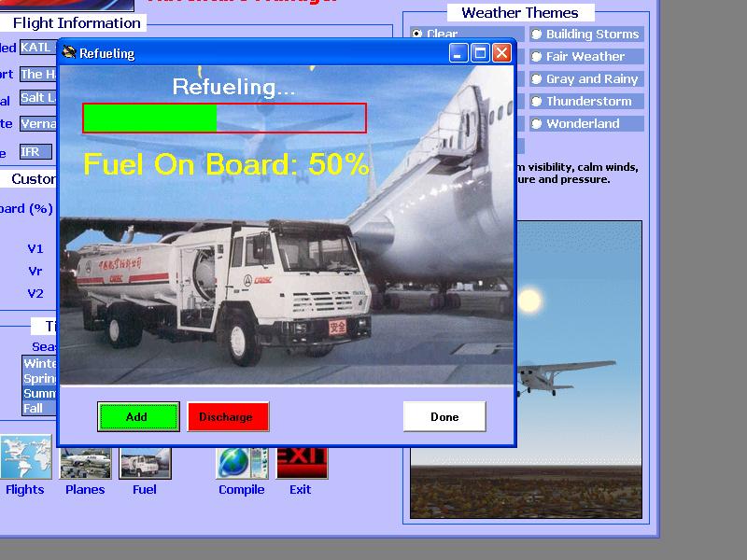The image size is (747, 560).
Task: Select the Gray and Rainy theme
Action: coord(586,78)
